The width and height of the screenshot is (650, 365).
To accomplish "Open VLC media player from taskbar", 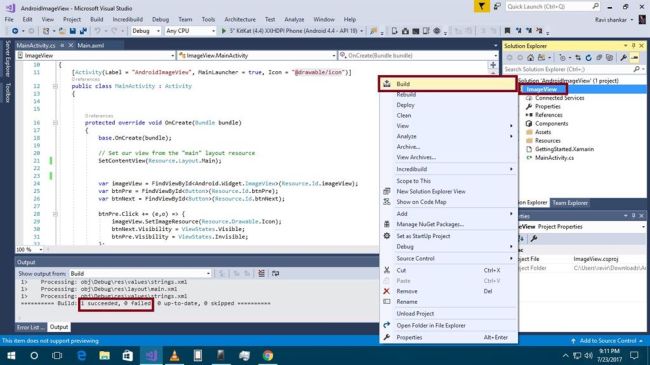I will pos(175,355).
